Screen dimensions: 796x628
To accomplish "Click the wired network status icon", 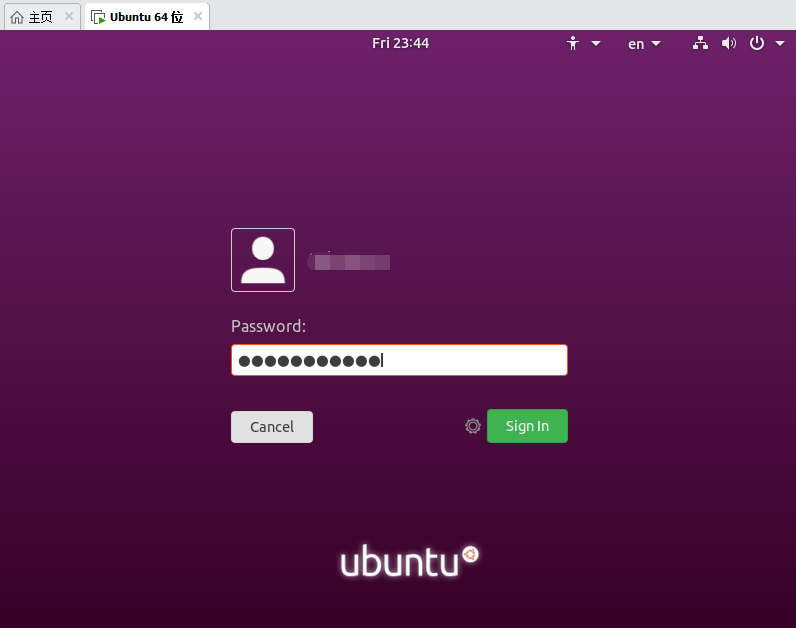I will coord(700,43).
